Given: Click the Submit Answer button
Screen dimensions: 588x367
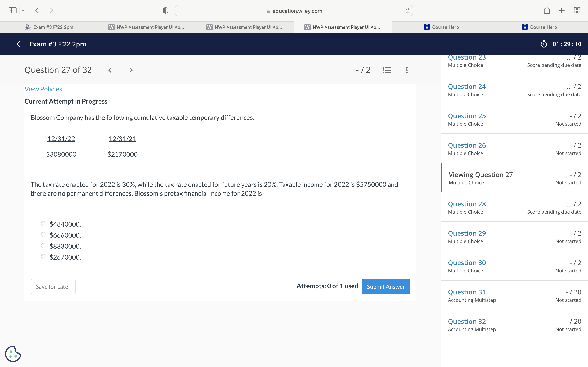Looking at the screenshot, I should 386,286.
